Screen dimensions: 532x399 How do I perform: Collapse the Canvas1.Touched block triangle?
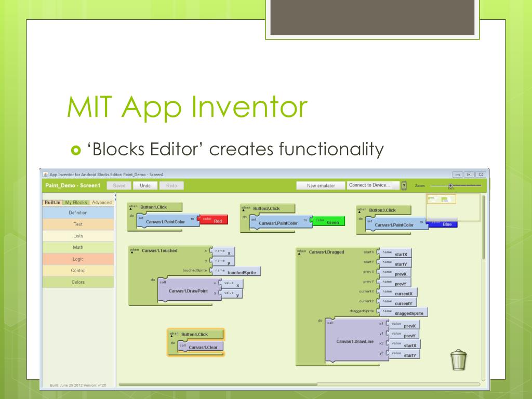(132, 252)
